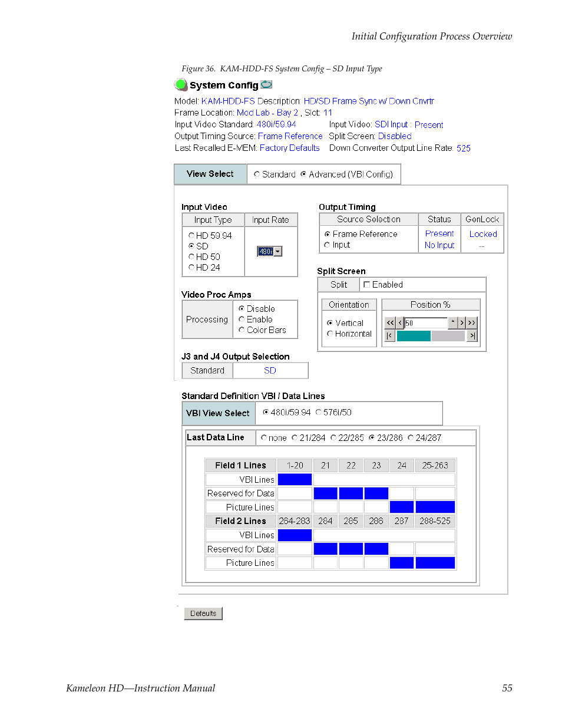Click the Position double-left arrow button
The height and width of the screenshot is (728, 562).
pos(390,322)
